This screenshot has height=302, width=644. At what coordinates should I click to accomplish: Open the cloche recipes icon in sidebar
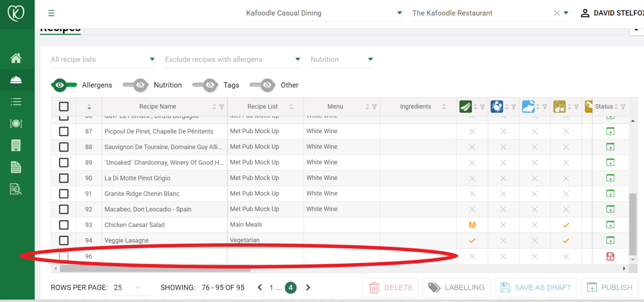pyautogui.click(x=16, y=80)
